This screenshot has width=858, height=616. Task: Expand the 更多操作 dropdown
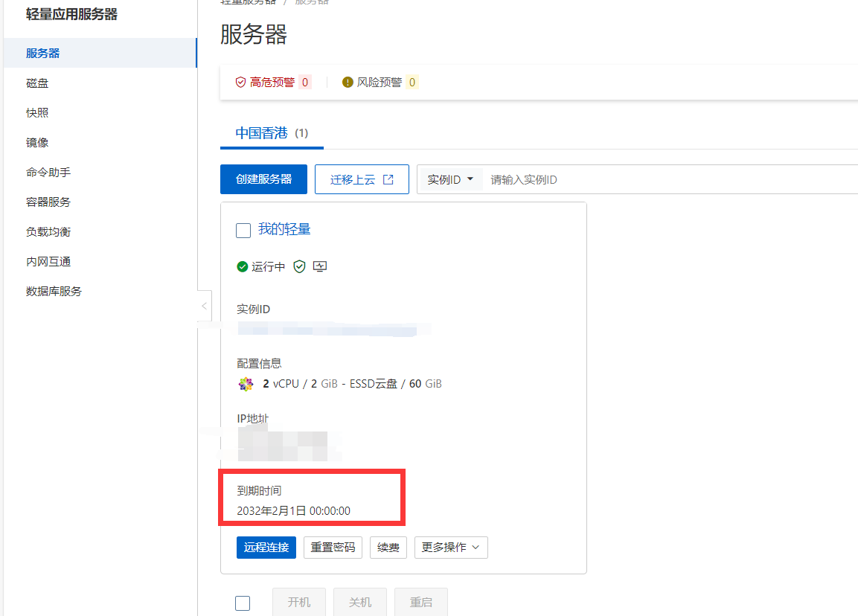(451, 548)
